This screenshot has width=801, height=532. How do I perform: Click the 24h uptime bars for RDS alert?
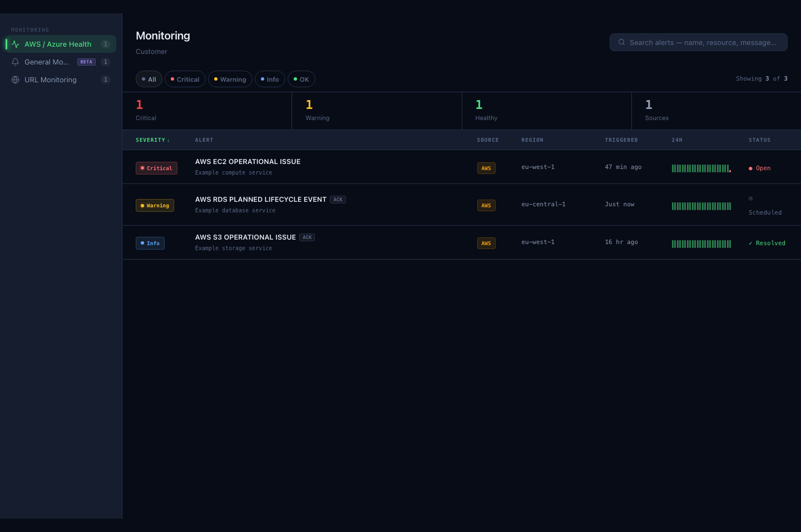click(701, 206)
